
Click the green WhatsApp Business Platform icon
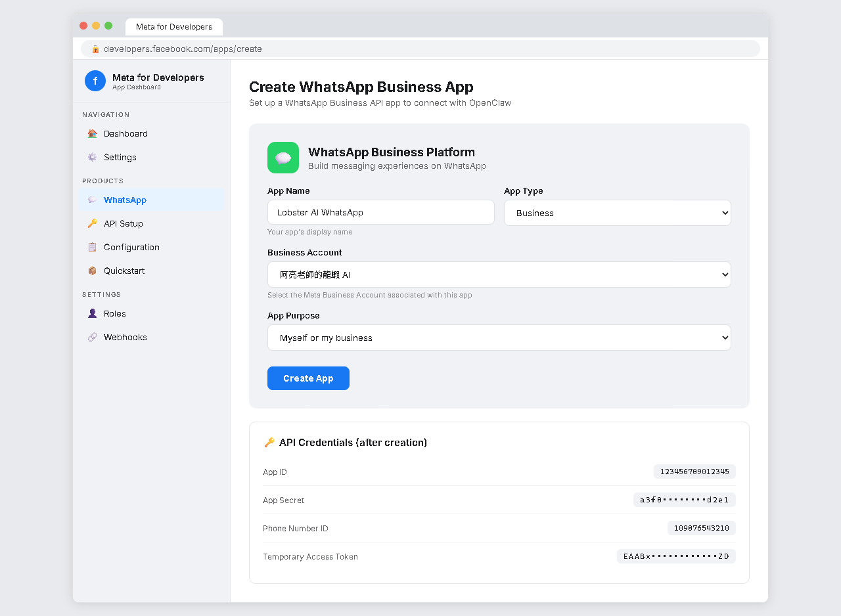tap(283, 158)
